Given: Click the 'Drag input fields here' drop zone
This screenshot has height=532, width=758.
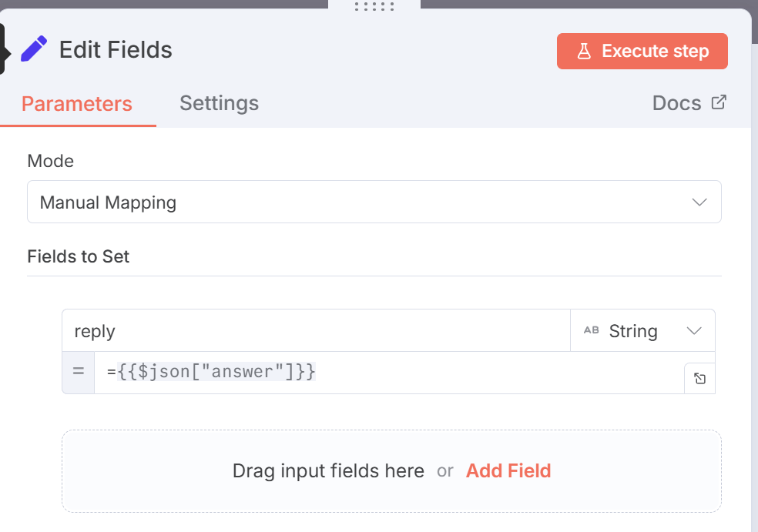Looking at the screenshot, I should (x=328, y=470).
